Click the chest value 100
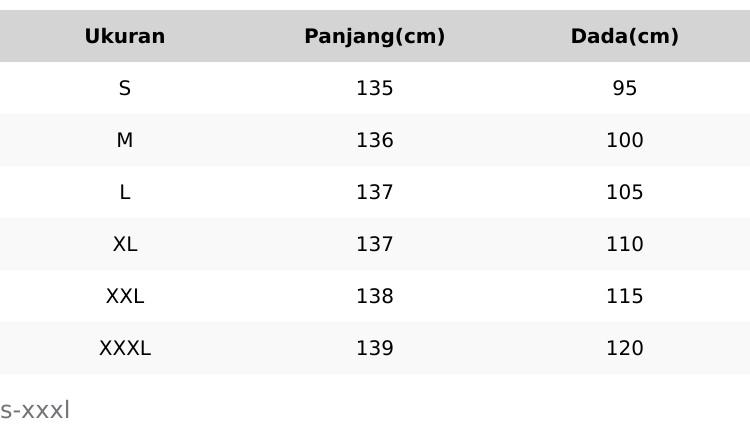 pyautogui.click(x=625, y=141)
